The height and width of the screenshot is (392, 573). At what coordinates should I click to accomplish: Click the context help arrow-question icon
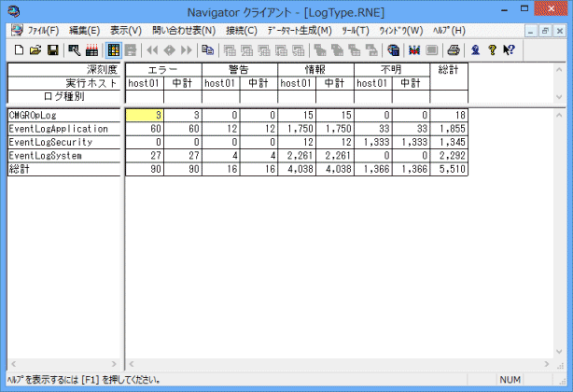(510, 49)
